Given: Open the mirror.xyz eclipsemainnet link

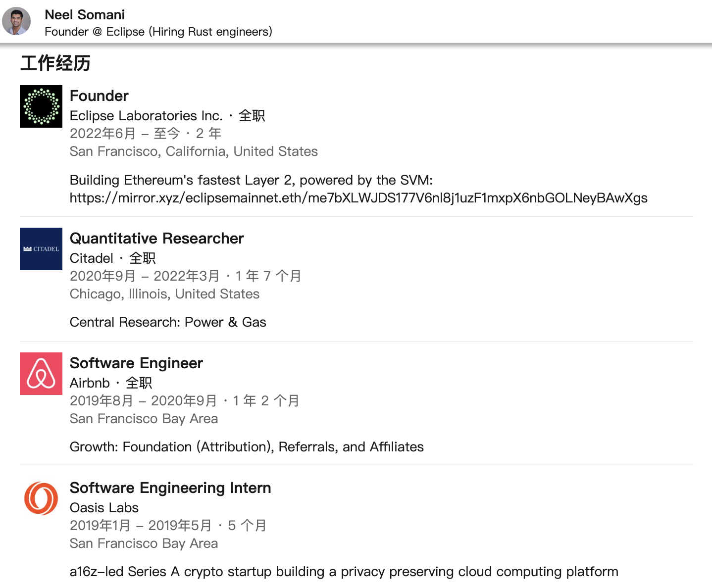Looking at the screenshot, I should pyautogui.click(x=358, y=198).
